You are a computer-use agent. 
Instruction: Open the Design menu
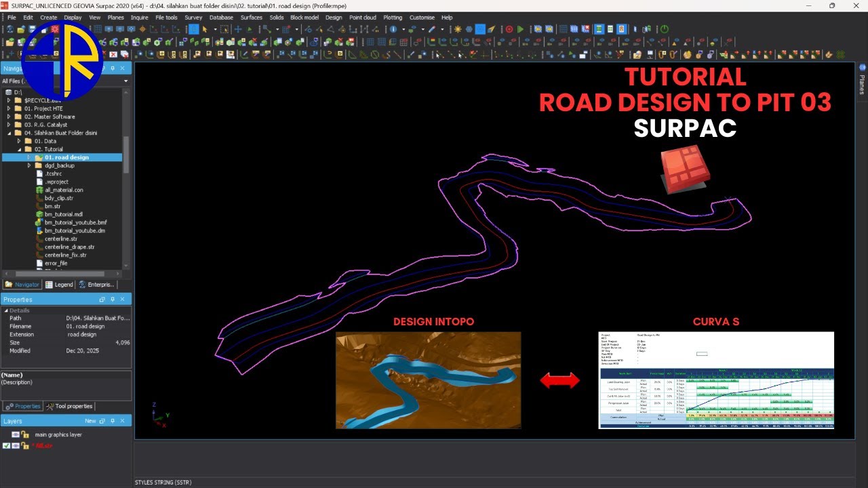pyautogui.click(x=334, y=18)
